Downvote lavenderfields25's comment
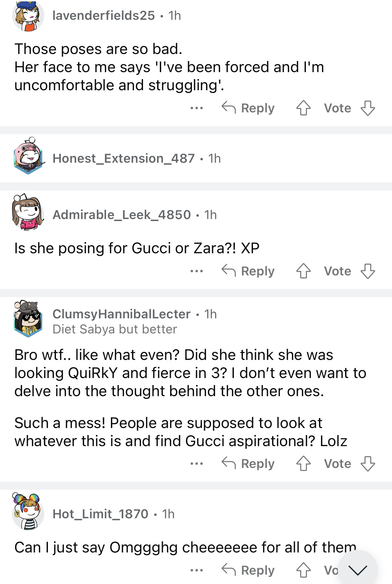The width and height of the screenshot is (392, 584). coord(368,108)
